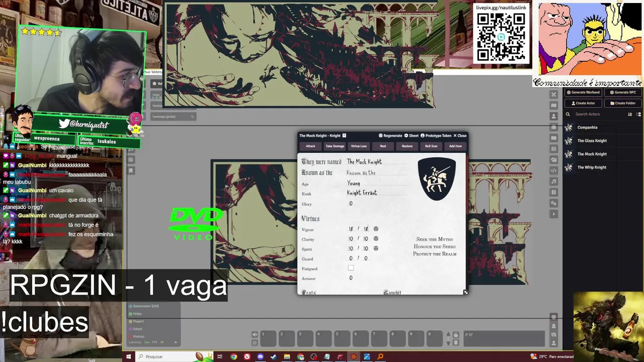644x362 pixels.
Task: Roll the Spirit virtue die
Action: point(376,248)
